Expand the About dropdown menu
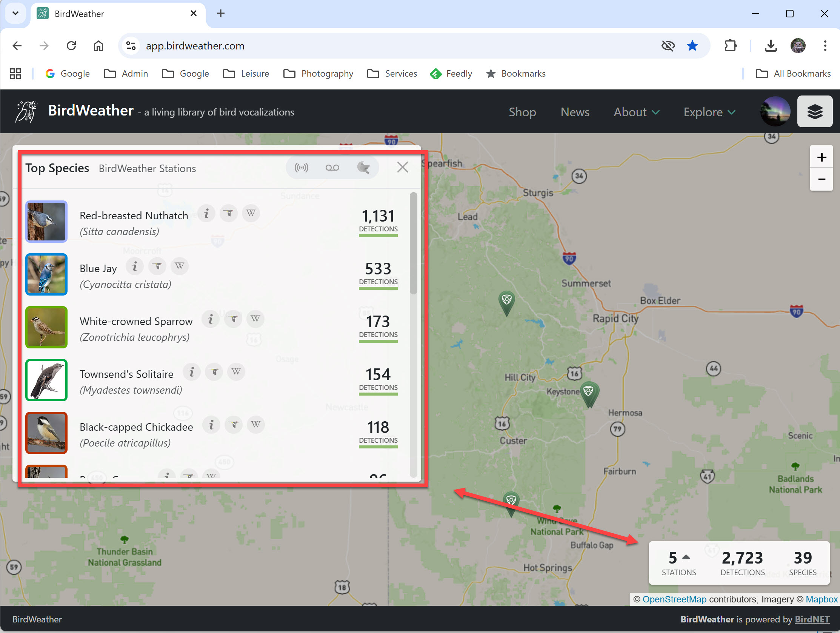 point(637,112)
